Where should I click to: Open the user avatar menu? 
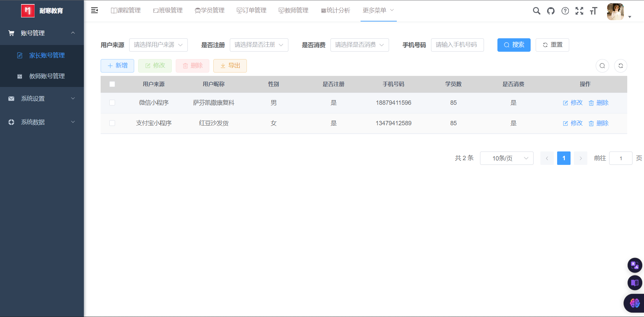point(615,12)
